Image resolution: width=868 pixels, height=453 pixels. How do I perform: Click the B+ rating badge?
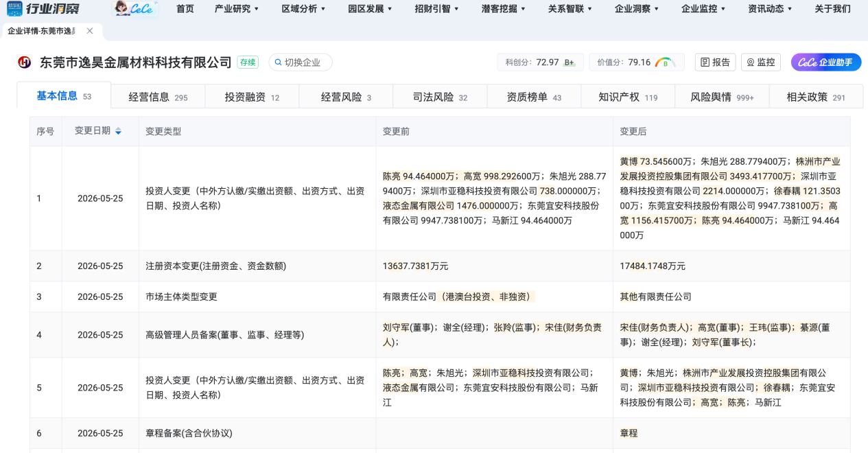click(x=569, y=62)
